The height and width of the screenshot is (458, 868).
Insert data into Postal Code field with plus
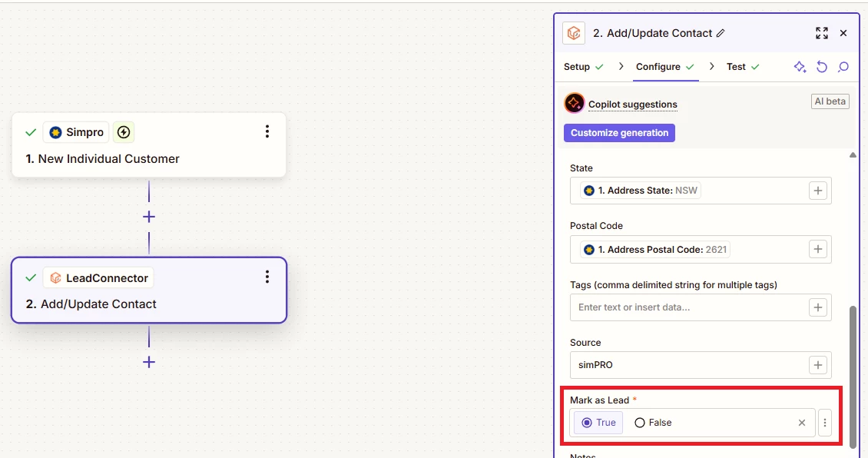tap(817, 249)
